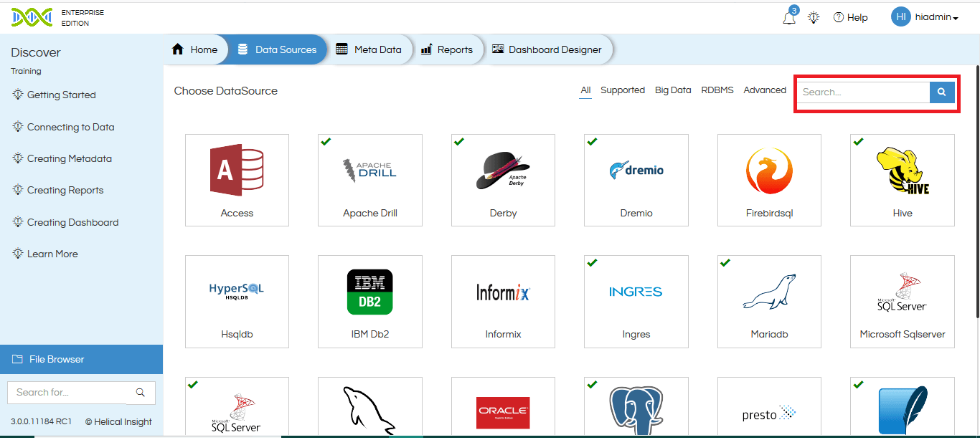Open the Reports tab
This screenshot has width=980, height=440.
click(x=447, y=49)
